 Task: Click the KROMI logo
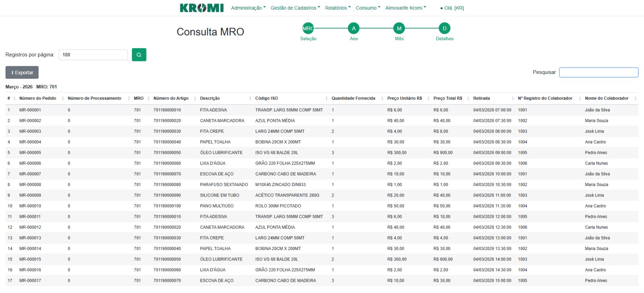pyautogui.click(x=202, y=8)
